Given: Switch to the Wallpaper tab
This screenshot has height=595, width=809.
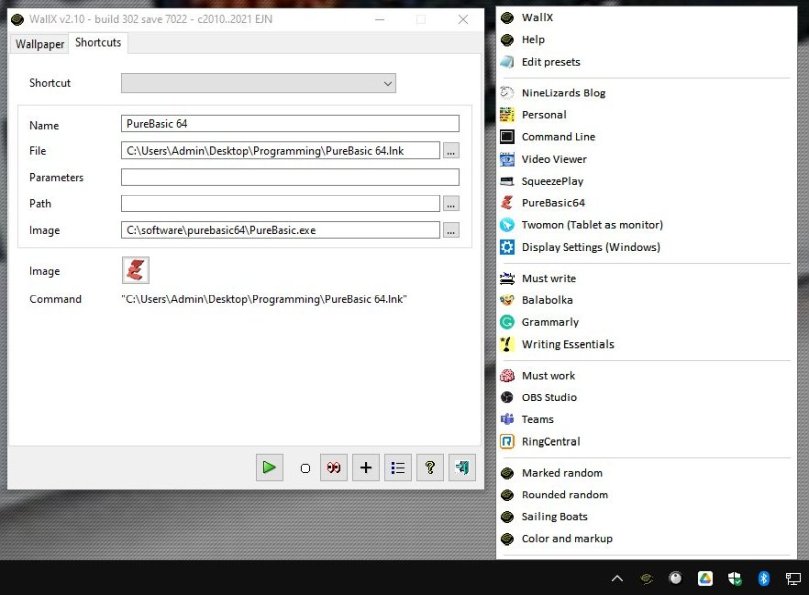Looking at the screenshot, I should click(40, 44).
